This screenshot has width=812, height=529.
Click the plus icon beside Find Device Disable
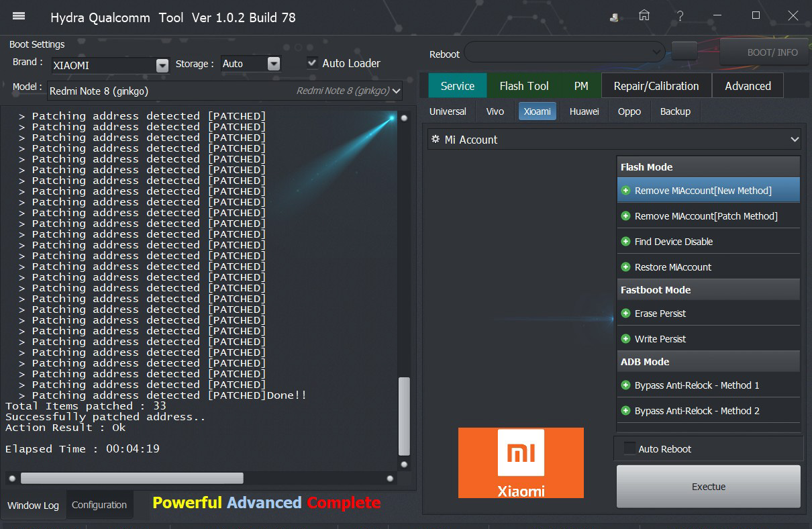pos(625,242)
